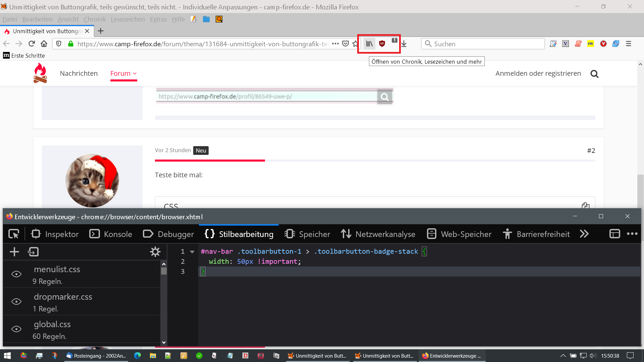Open style editor options gear icon
Image resolution: width=644 pixels, height=362 pixels.
coord(155,252)
